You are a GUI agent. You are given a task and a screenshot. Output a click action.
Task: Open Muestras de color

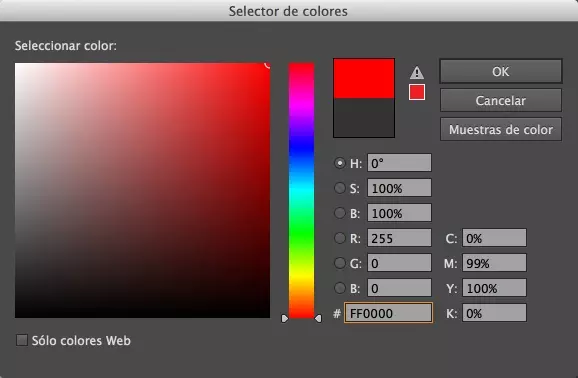[x=501, y=129]
